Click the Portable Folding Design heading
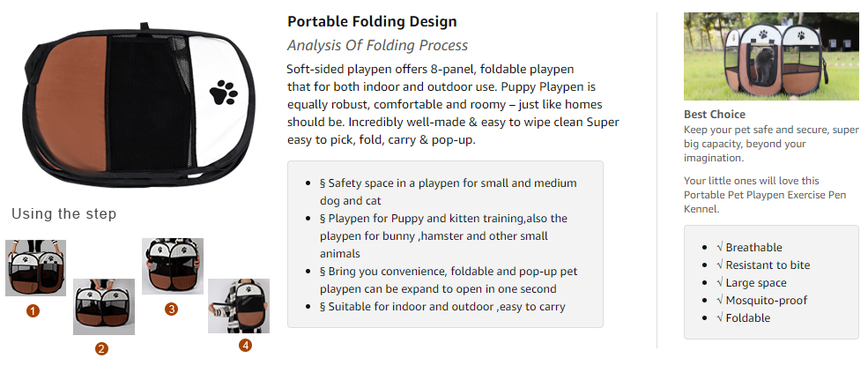This screenshot has height=388, width=868. 372,22
